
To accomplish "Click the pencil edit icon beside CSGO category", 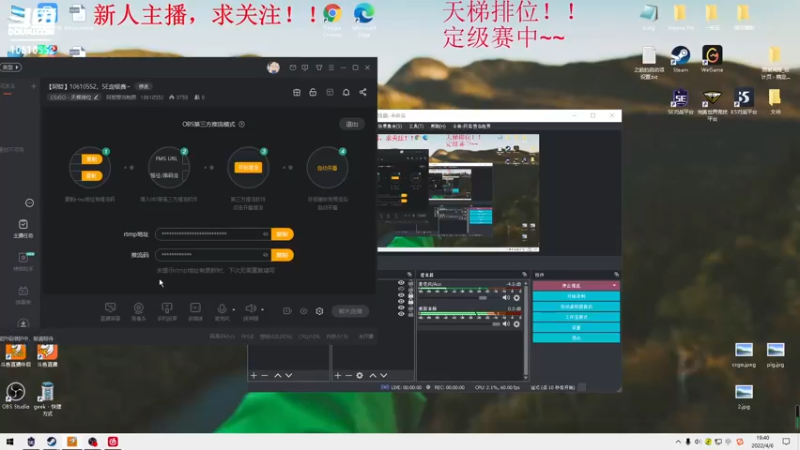I will (x=96, y=97).
